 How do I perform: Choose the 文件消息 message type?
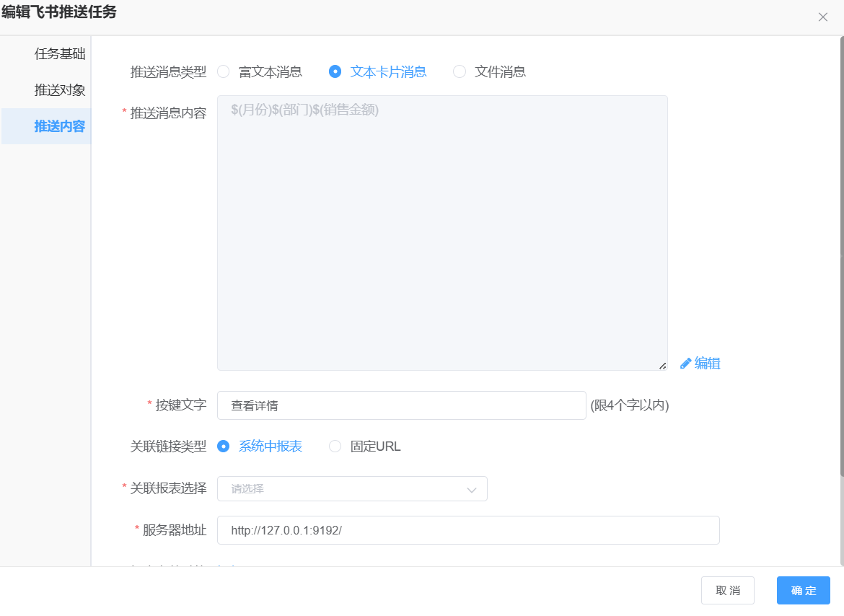click(x=460, y=71)
